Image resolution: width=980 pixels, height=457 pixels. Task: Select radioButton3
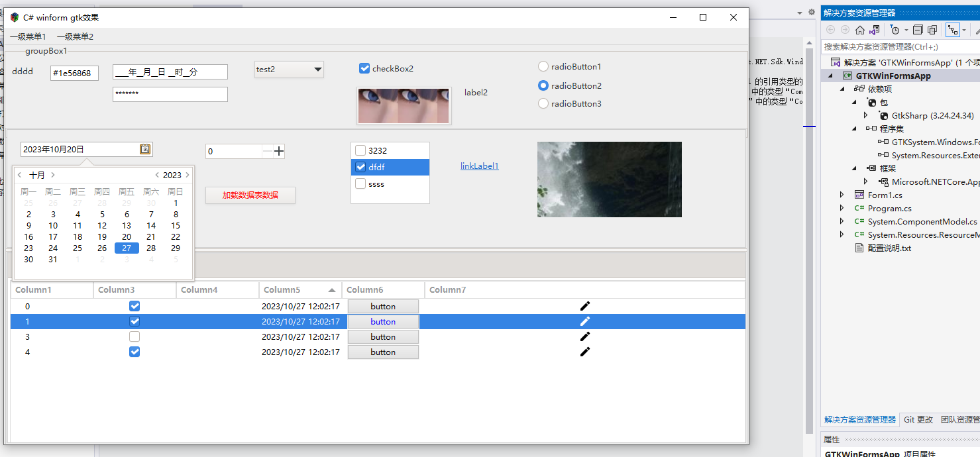pyautogui.click(x=543, y=103)
